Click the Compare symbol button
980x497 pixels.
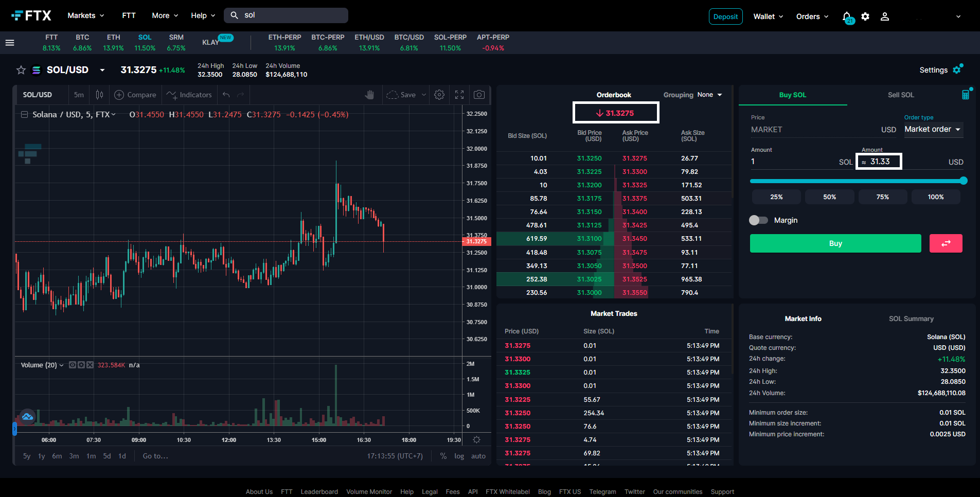click(x=135, y=95)
